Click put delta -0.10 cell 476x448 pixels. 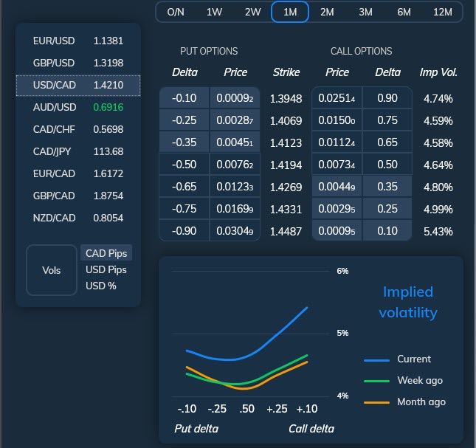184,98
